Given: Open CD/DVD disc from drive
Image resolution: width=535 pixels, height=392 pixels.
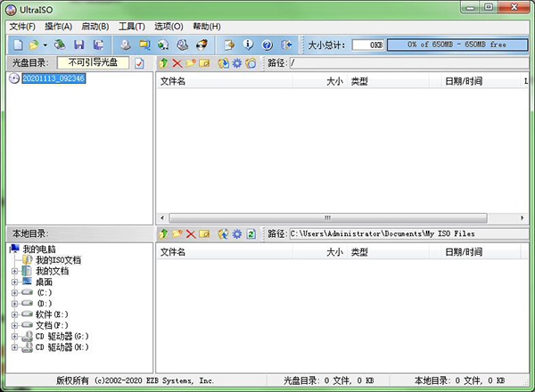Looking at the screenshot, I should coord(60,45).
